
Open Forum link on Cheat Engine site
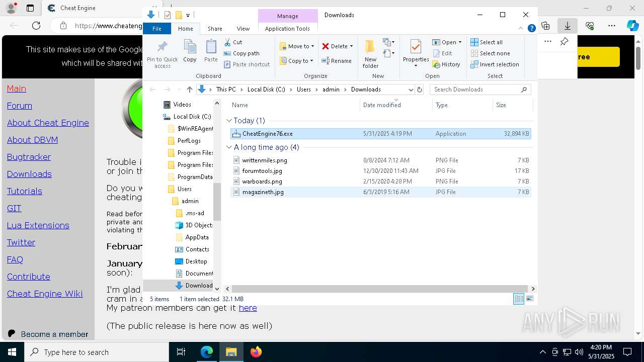click(x=20, y=106)
